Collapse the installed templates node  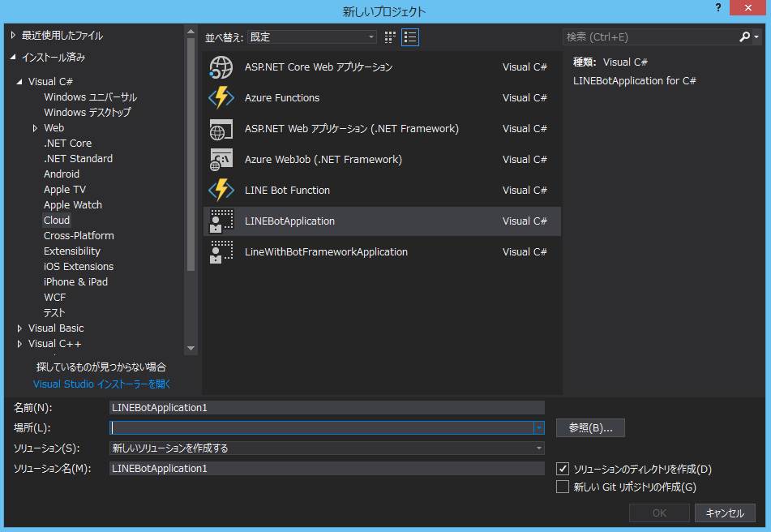[x=13, y=58]
